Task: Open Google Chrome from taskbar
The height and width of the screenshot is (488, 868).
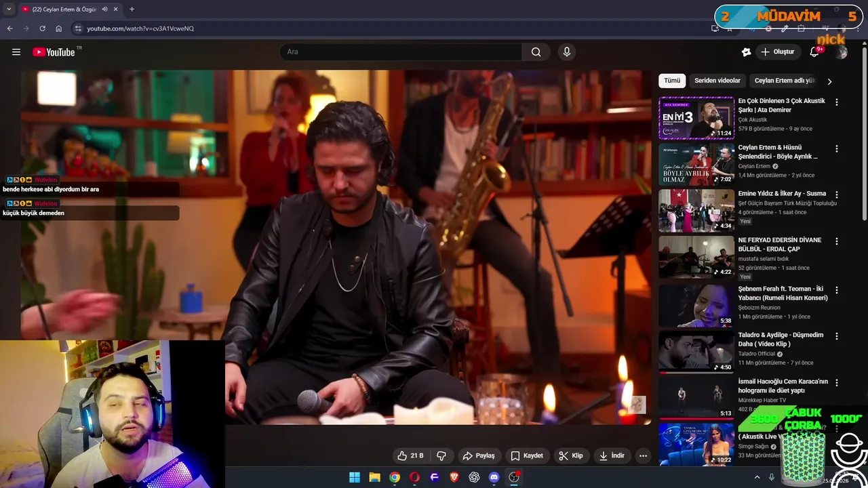Action: pos(395,477)
